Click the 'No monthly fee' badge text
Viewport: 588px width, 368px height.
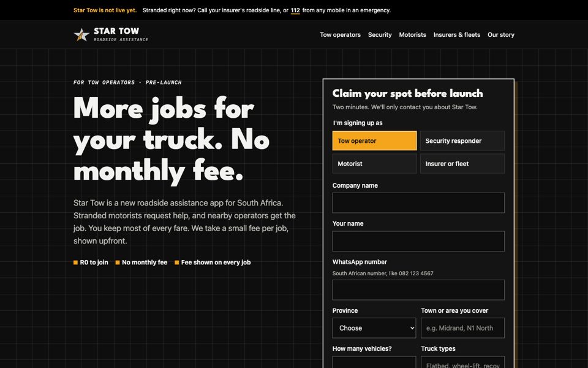[145, 263]
